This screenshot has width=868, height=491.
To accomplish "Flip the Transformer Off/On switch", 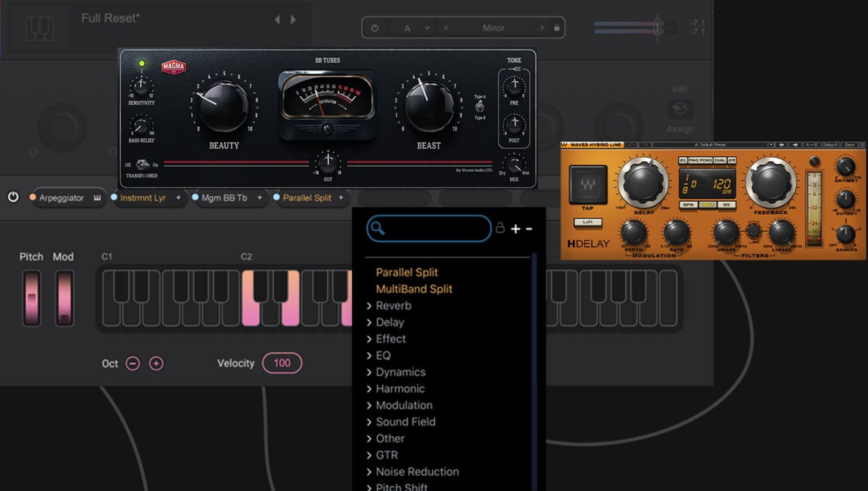I will [142, 165].
